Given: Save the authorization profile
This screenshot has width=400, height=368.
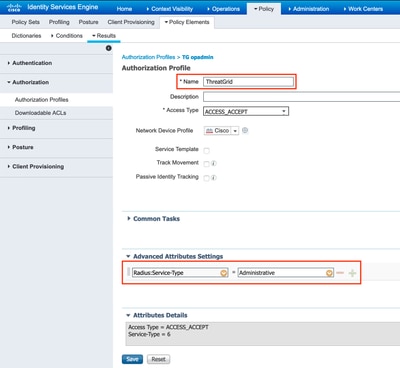Looking at the screenshot, I should pos(132,359).
